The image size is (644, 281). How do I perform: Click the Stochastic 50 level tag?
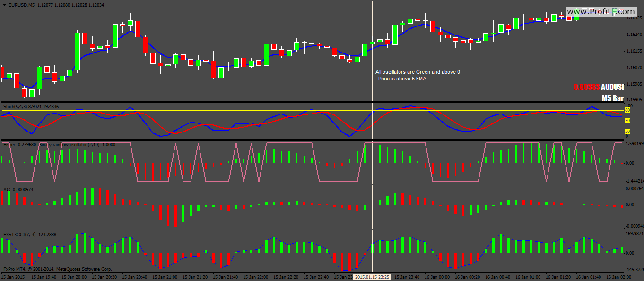point(627,121)
